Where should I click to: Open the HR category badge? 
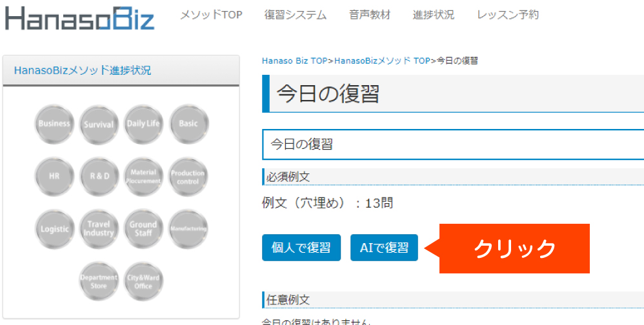click(54, 177)
